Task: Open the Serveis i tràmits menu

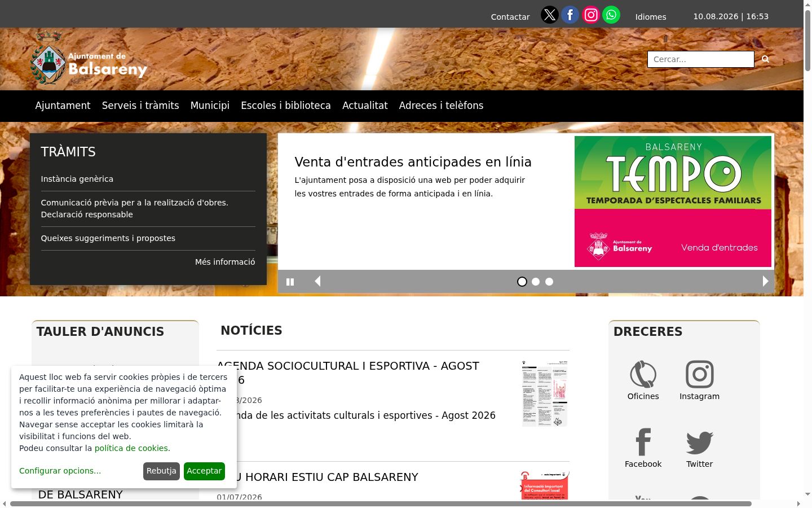Action: [x=140, y=106]
